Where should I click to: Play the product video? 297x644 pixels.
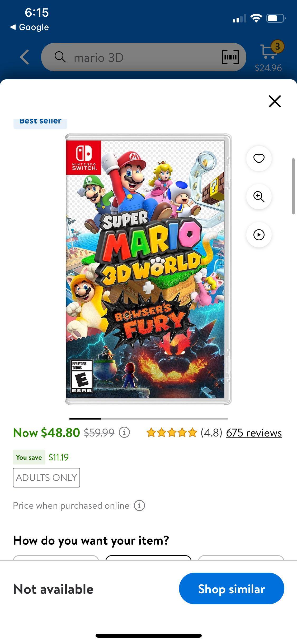pos(259,235)
